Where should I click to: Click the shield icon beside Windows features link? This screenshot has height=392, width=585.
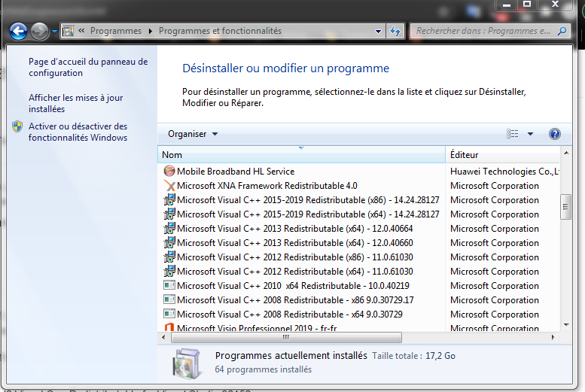17,126
